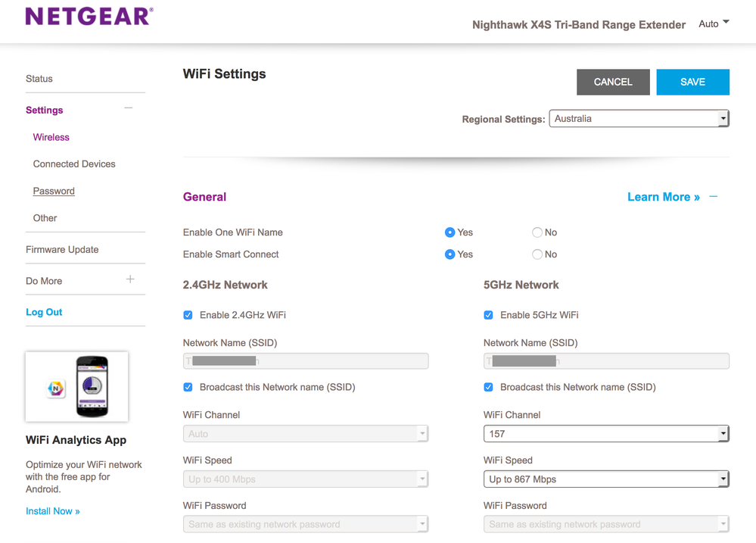
Task: Open the Auto language dropdown
Action: click(x=714, y=23)
